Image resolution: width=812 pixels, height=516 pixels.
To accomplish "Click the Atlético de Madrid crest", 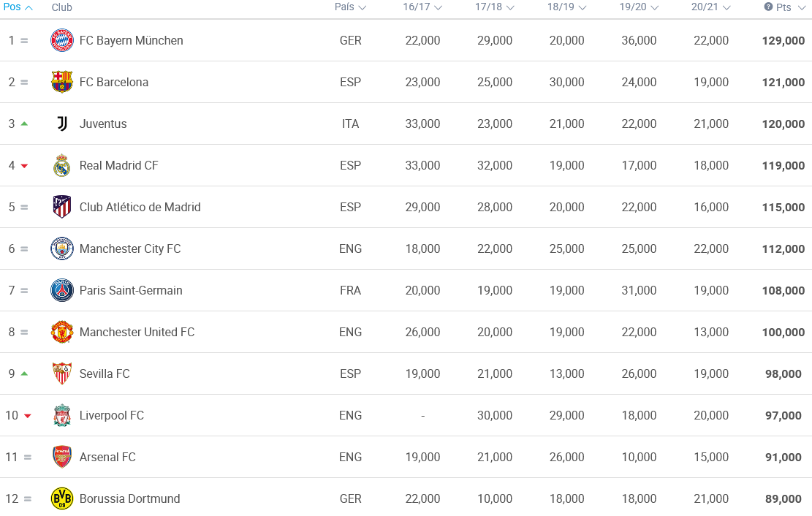I will tap(62, 207).
